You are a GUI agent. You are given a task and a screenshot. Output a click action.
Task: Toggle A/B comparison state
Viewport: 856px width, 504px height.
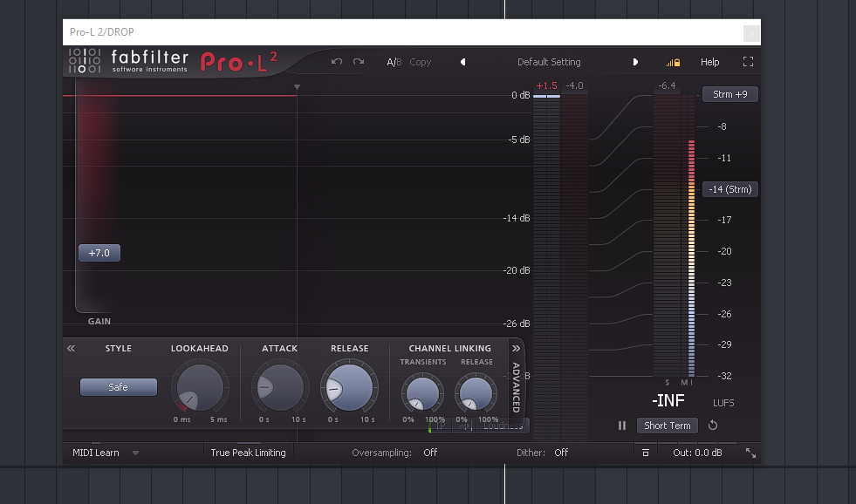394,62
